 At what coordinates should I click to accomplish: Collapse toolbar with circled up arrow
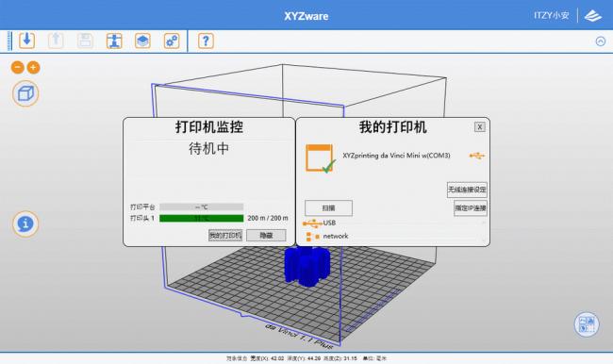pyautogui.click(x=601, y=41)
